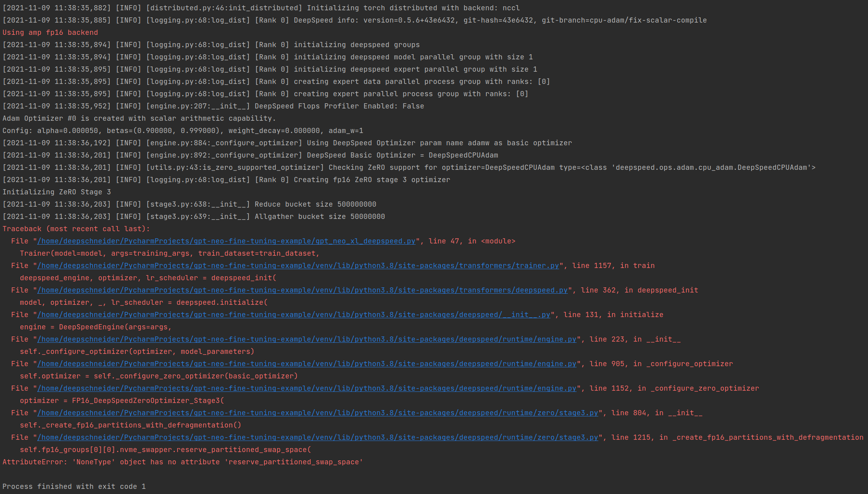The width and height of the screenshot is (868, 494).
Task: Click the Creating fp16 ZeRO optimizer line
Action: (225, 179)
